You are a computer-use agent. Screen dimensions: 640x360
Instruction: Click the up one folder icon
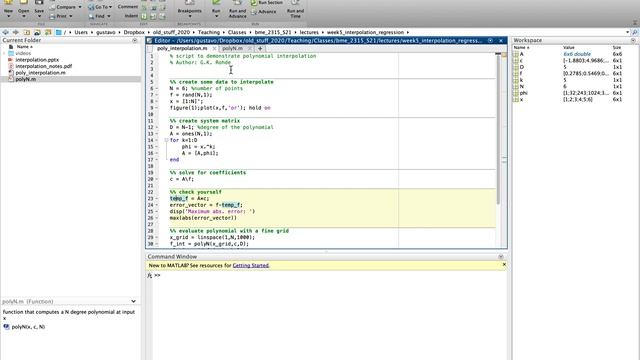click(27, 32)
